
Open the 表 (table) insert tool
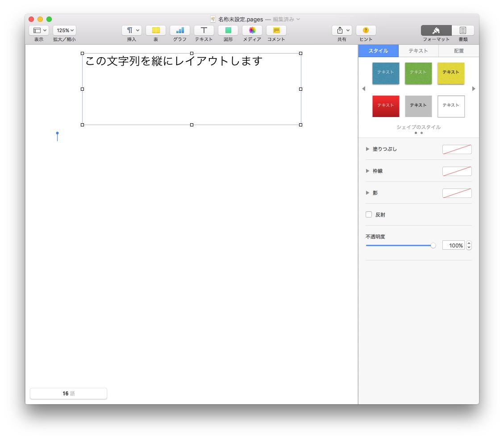point(156,30)
